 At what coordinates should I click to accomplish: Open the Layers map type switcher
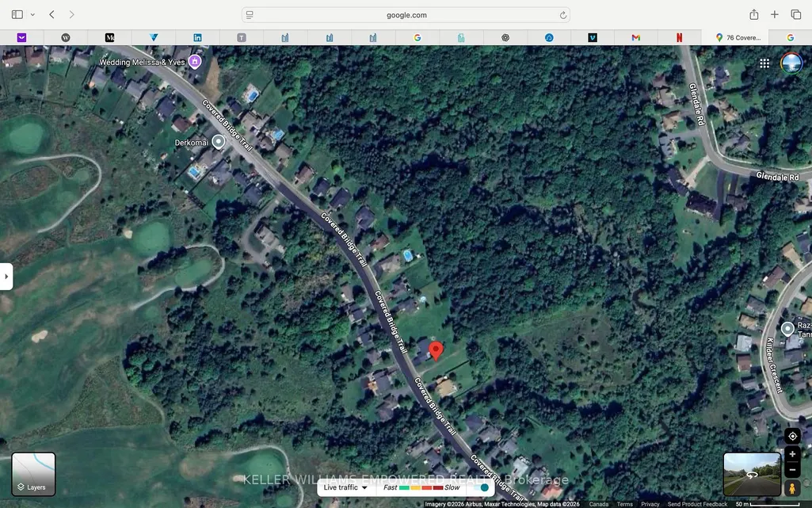33,475
